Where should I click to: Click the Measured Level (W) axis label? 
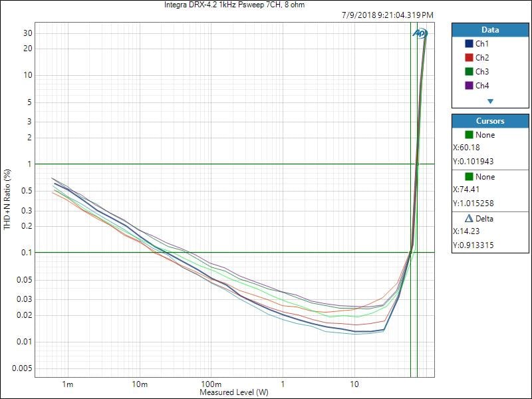(x=234, y=392)
